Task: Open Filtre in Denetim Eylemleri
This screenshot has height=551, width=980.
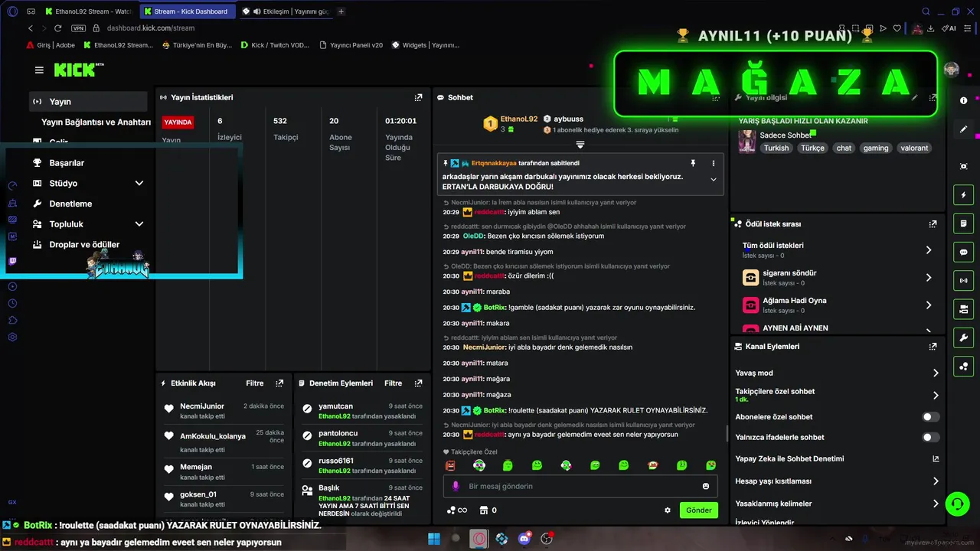Action: point(394,383)
